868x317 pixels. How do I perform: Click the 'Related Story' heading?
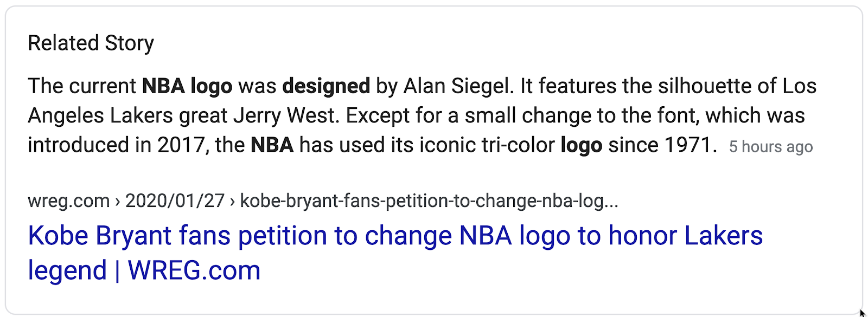(x=91, y=43)
